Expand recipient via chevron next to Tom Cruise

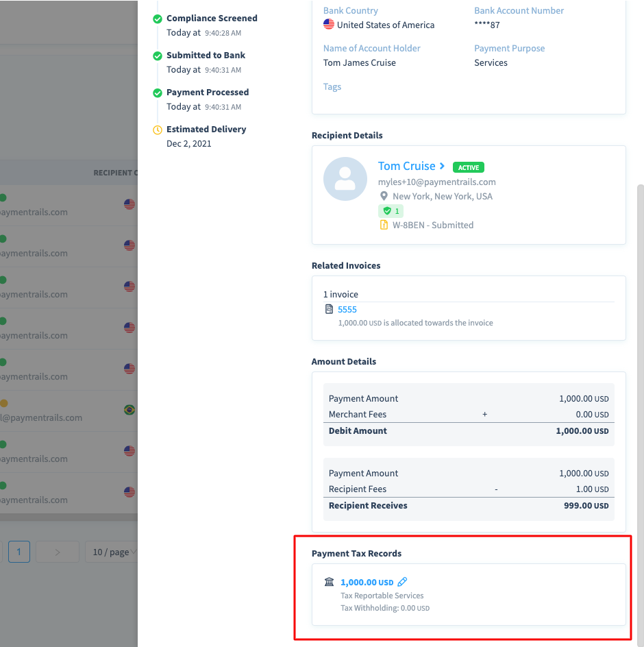(443, 166)
